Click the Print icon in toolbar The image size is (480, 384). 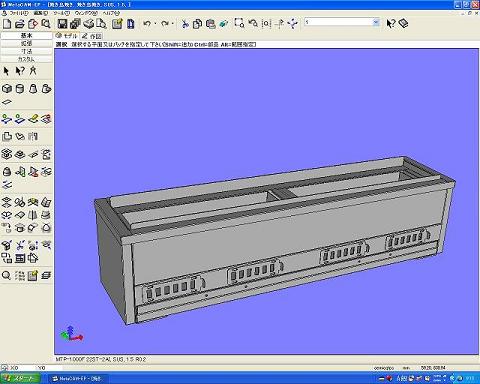tap(89, 24)
